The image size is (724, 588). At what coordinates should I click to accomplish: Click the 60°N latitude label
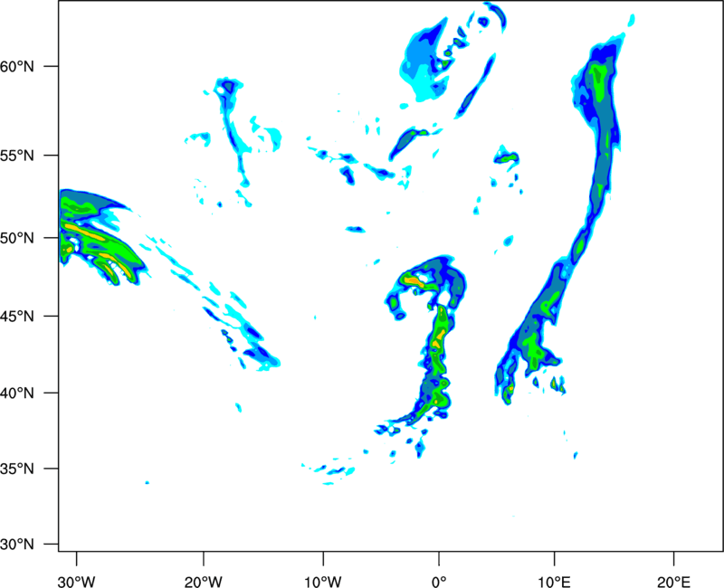click(17, 66)
